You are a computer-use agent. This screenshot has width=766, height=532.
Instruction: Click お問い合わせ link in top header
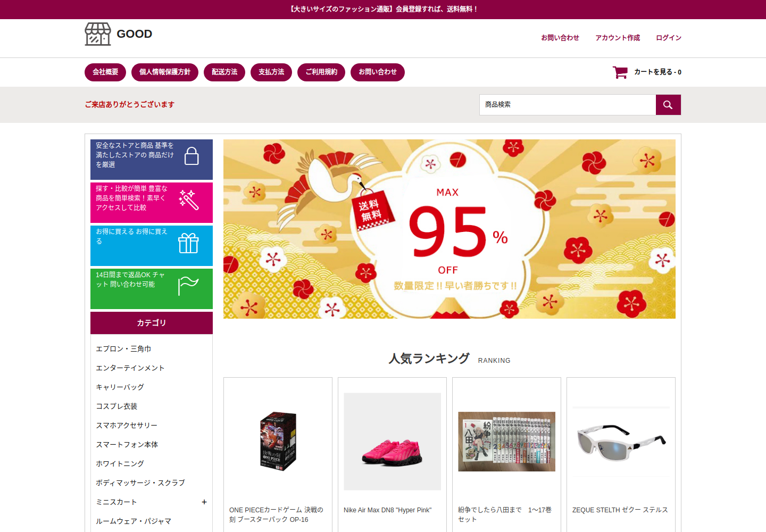pos(560,38)
